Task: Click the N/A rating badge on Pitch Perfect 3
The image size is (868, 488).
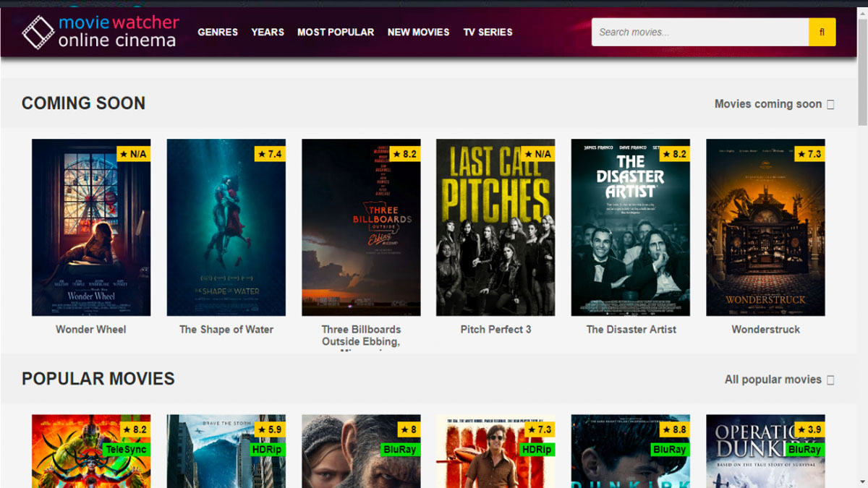Action: click(x=538, y=154)
